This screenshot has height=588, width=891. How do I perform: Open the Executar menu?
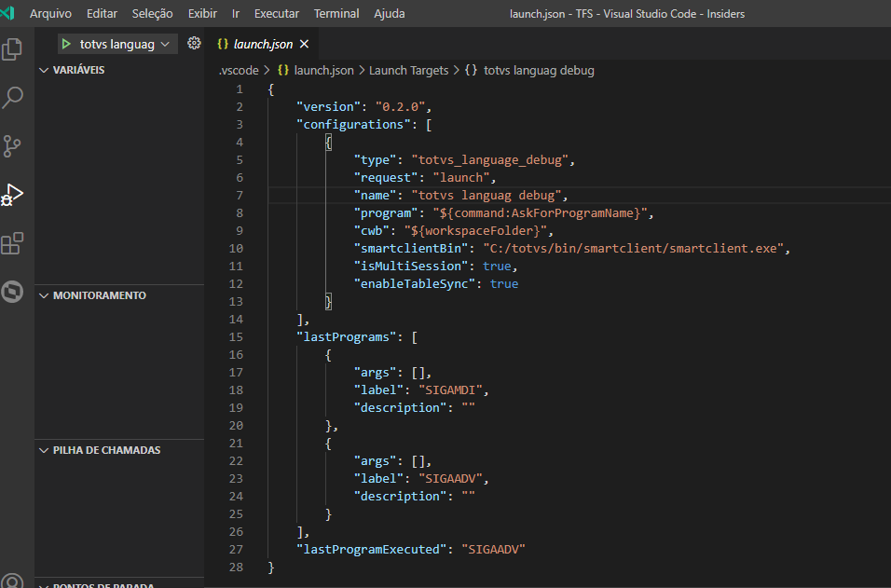[x=276, y=14]
